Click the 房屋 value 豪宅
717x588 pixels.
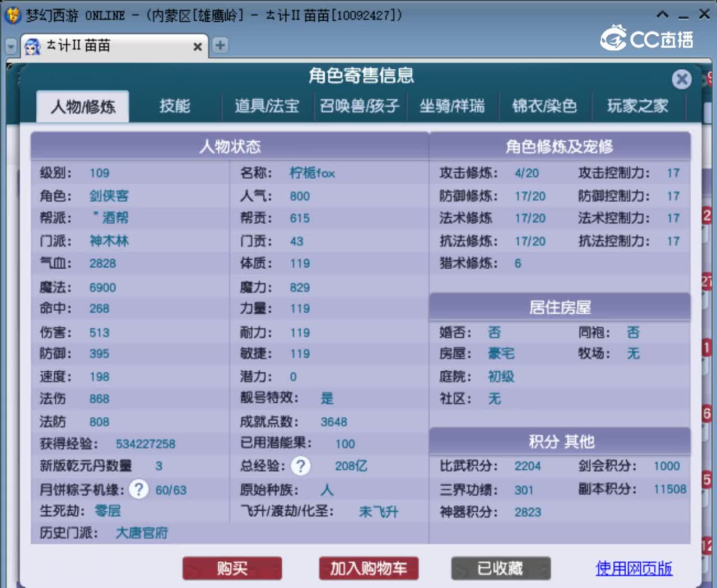[x=501, y=354]
